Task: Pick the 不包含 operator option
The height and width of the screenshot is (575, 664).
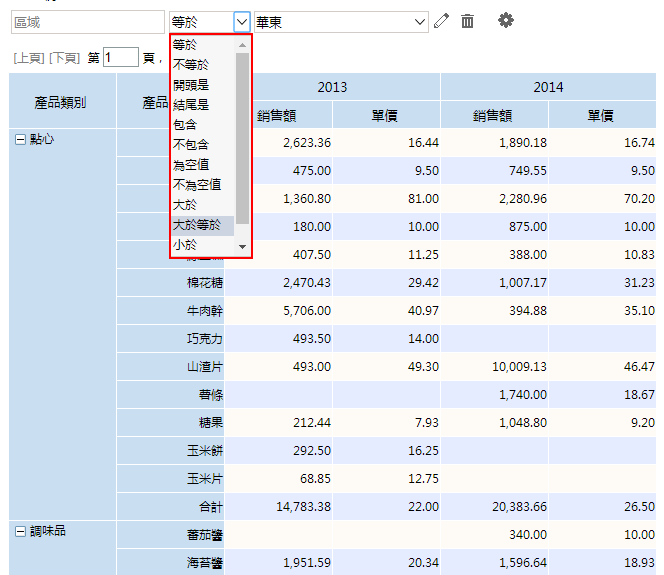Action: click(x=191, y=145)
